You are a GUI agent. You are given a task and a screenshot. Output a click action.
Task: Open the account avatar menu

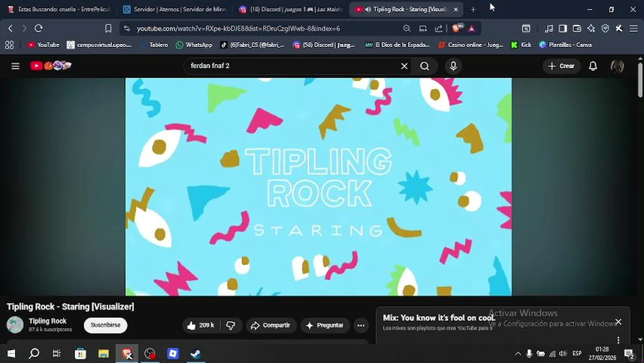click(x=617, y=66)
